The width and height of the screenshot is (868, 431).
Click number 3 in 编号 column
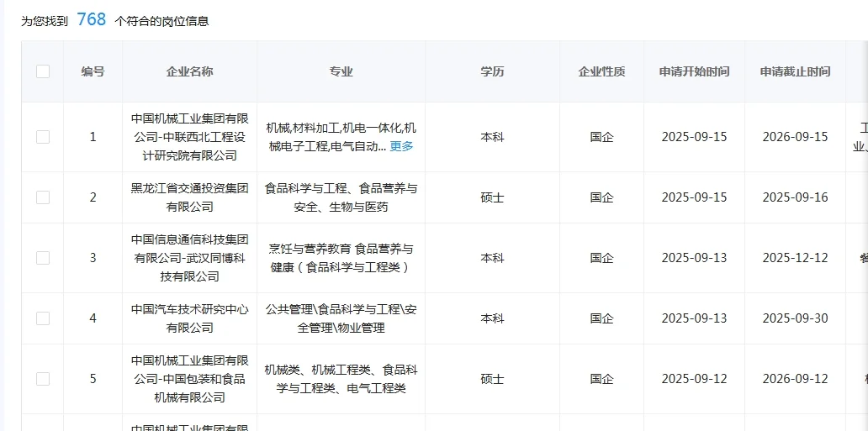pyautogui.click(x=93, y=258)
